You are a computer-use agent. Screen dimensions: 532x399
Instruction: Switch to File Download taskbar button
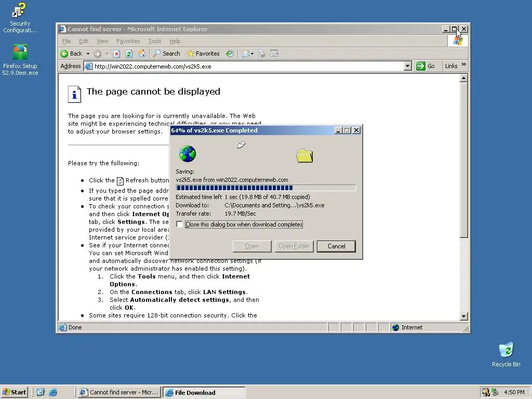coord(204,392)
